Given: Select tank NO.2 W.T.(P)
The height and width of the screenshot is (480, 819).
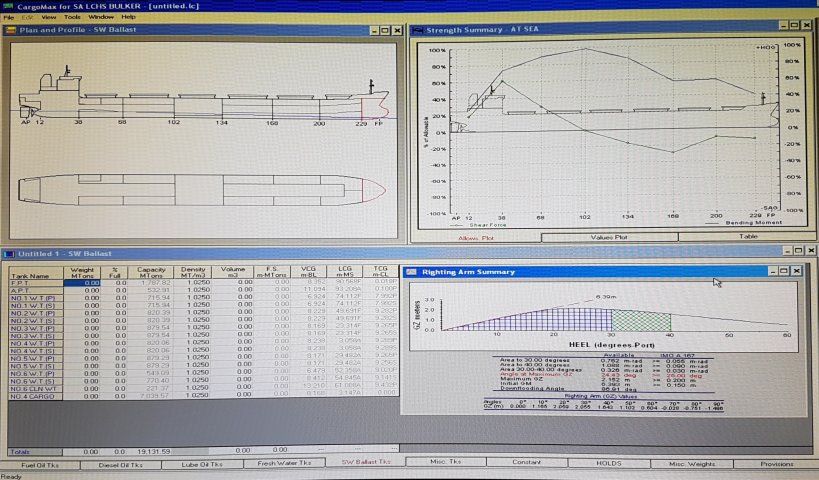Looking at the screenshot, I should [x=36, y=313].
